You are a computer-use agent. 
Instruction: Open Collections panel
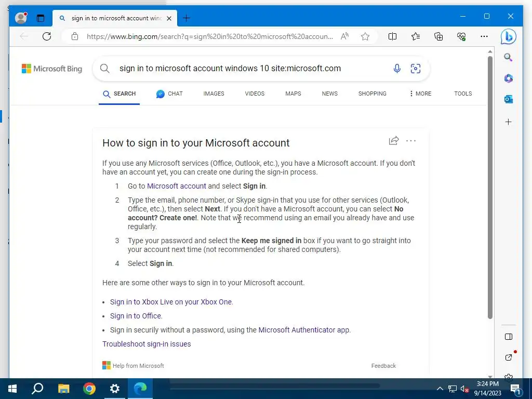438,36
